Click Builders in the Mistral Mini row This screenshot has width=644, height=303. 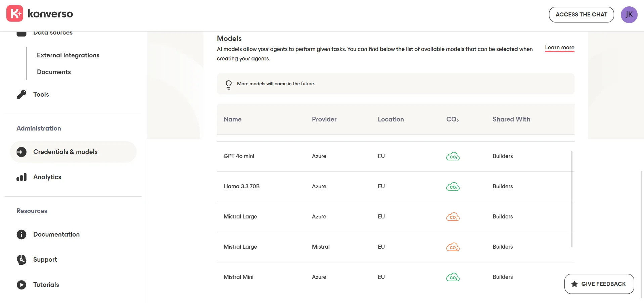pyautogui.click(x=503, y=277)
